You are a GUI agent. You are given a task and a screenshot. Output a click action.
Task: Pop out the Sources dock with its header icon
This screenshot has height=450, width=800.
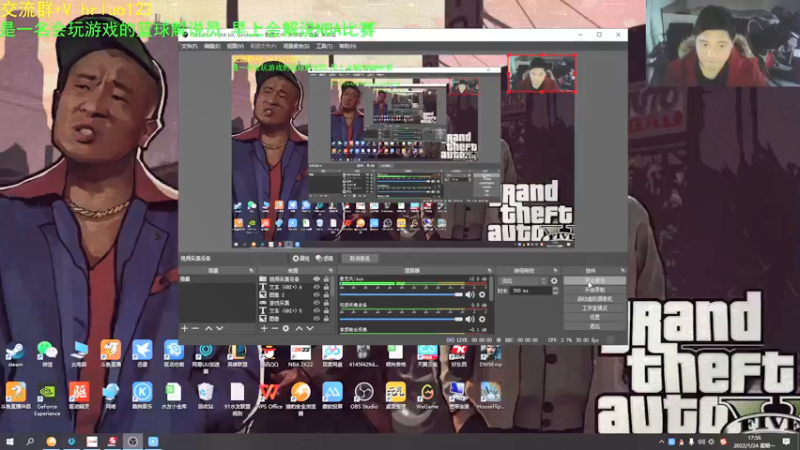click(x=331, y=270)
